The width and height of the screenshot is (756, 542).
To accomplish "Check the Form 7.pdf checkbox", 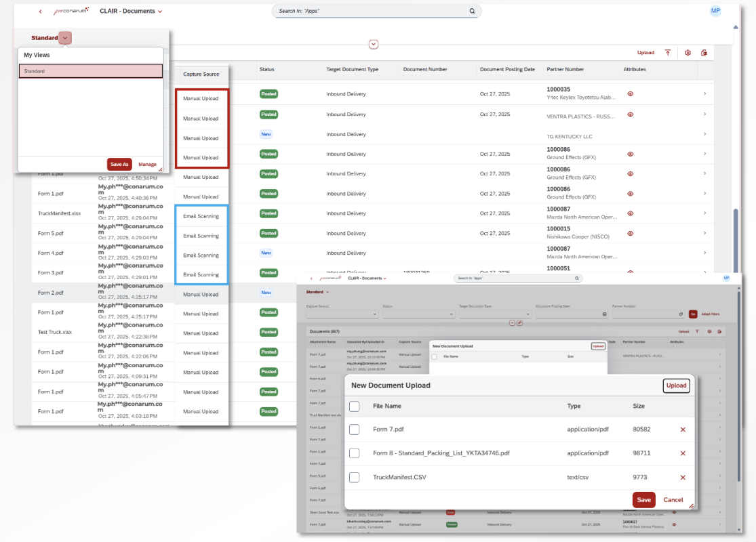I will pyautogui.click(x=354, y=430).
